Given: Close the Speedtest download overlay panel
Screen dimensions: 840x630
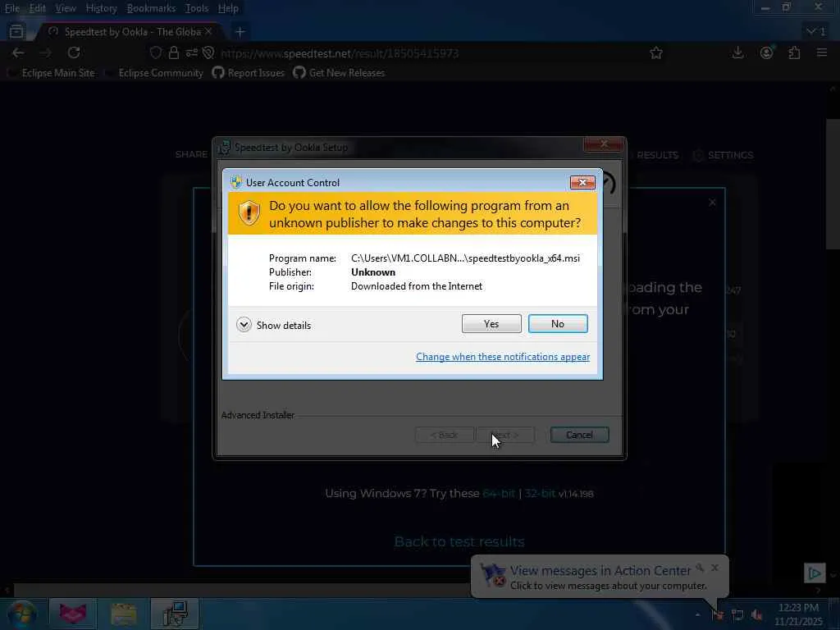Looking at the screenshot, I should coord(712,203).
